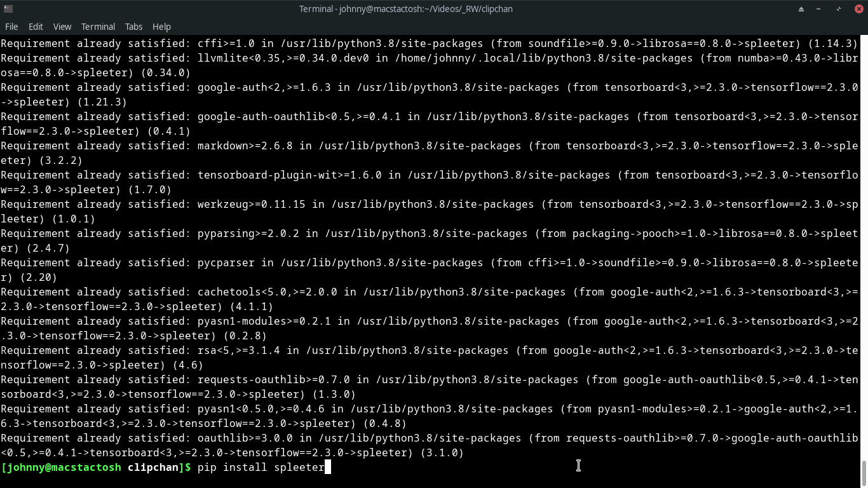The height and width of the screenshot is (488, 868).
Task: Click the 'oauthlib>=3.0.0' requirement text
Action: pos(245,438)
